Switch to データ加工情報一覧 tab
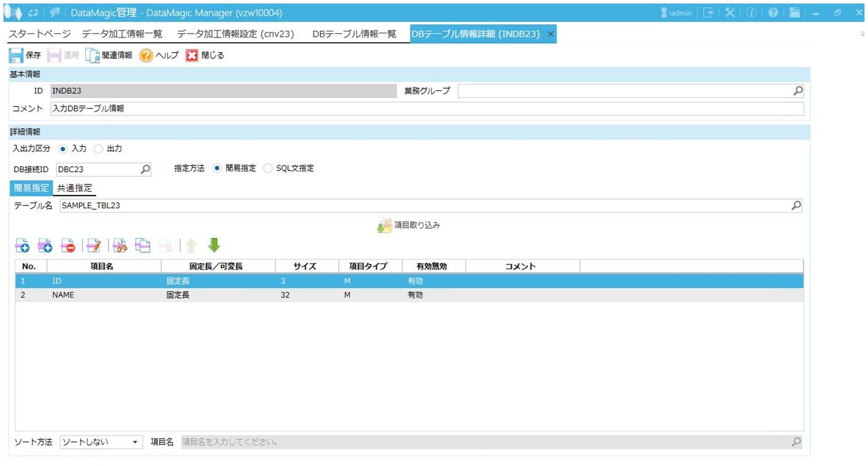 tap(122, 34)
